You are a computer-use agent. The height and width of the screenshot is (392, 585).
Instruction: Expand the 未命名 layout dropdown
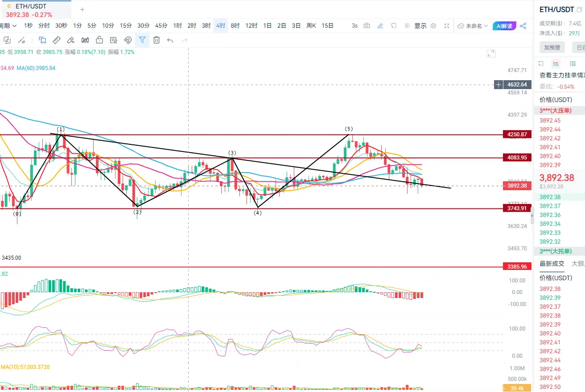click(477, 26)
